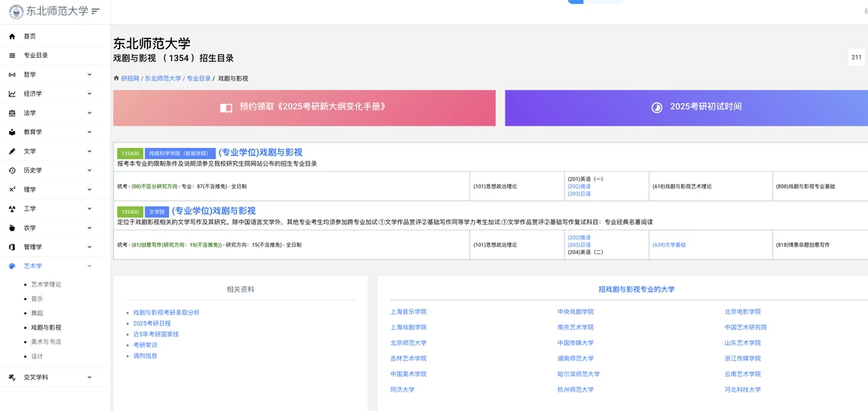
Task: Click the 哲学 category icon
Action: 12,75
